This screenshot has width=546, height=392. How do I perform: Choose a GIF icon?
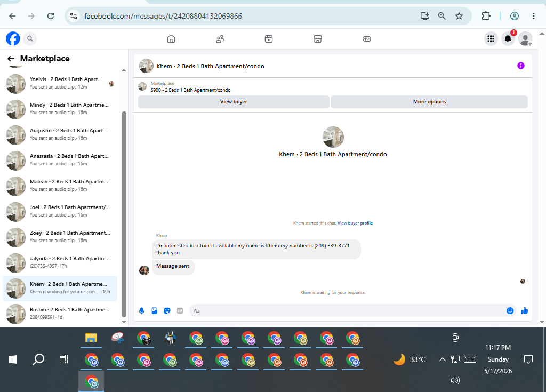tap(180, 311)
